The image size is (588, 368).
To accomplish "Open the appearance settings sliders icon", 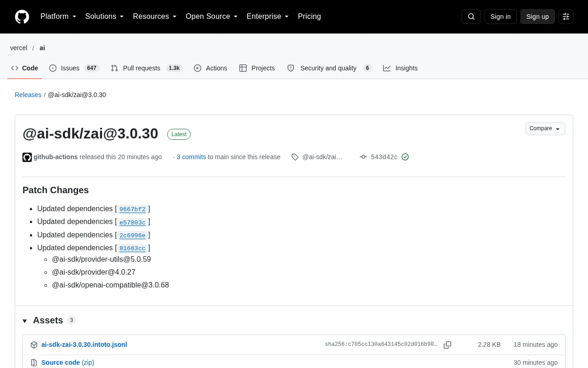I will click(x=566, y=17).
